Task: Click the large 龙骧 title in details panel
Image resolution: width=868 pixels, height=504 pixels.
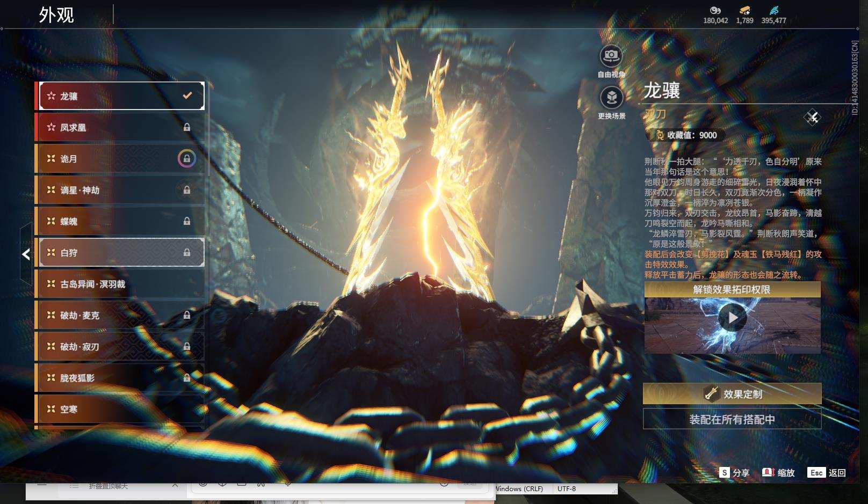Action: (x=662, y=90)
